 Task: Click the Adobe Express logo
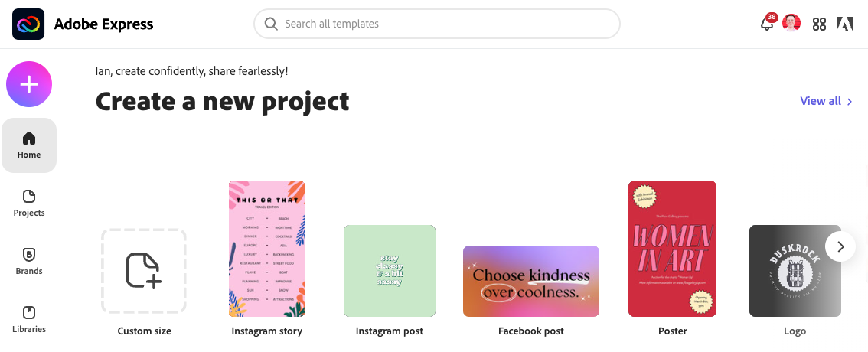point(28,24)
